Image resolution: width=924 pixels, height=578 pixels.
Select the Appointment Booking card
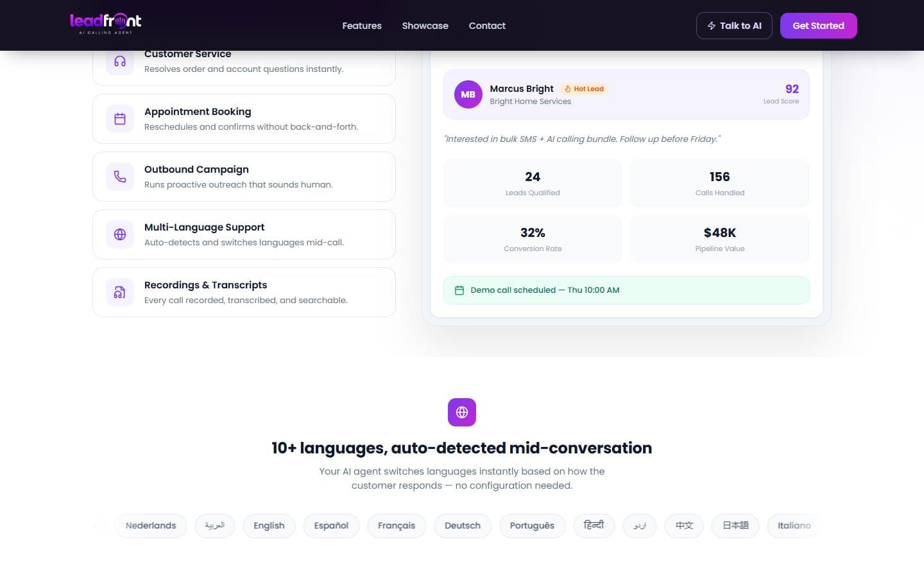click(x=244, y=119)
